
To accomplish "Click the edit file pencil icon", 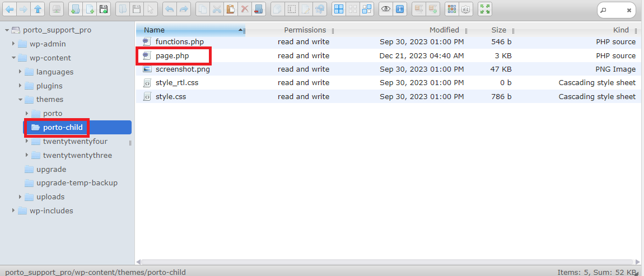I will (x=306, y=9).
